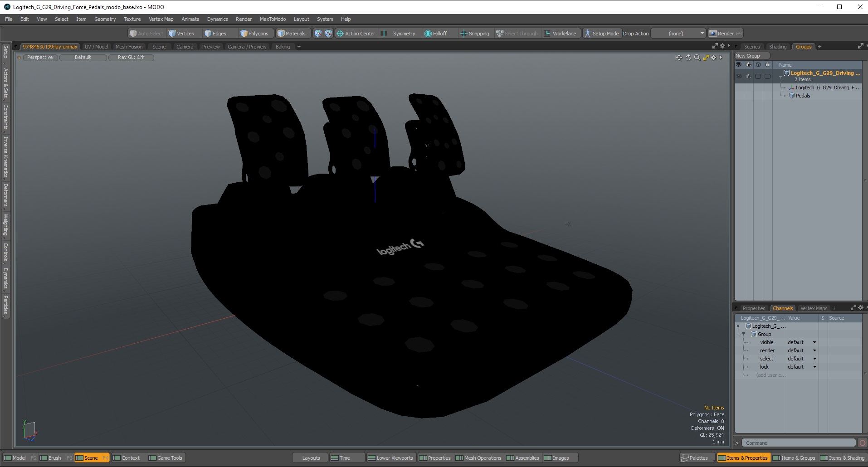Open the Layouts button

(x=311, y=458)
